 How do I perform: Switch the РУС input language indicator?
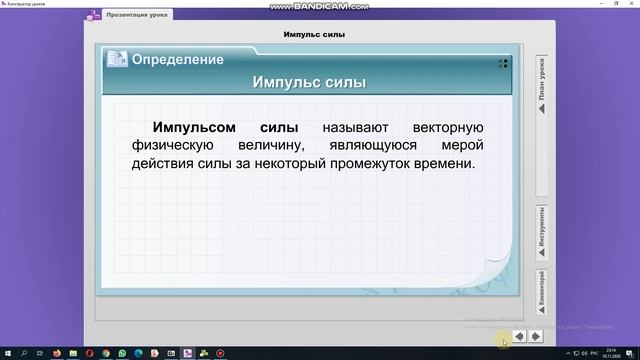point(594,353)
